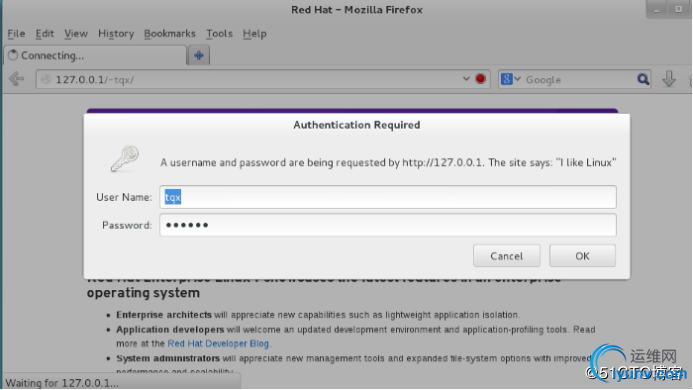Minimize the Firefox window
Screen dimensions: 693x390
click(657, 9)
